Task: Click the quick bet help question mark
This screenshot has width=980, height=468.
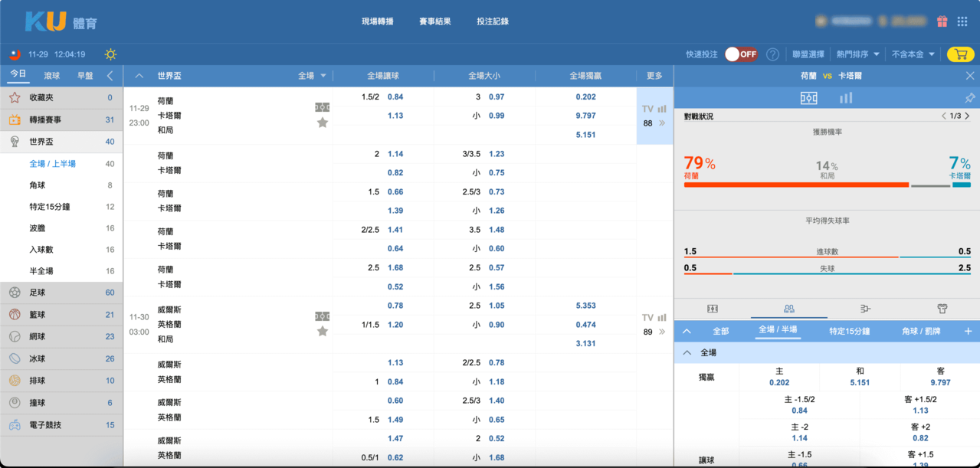Action: [772, 54]
